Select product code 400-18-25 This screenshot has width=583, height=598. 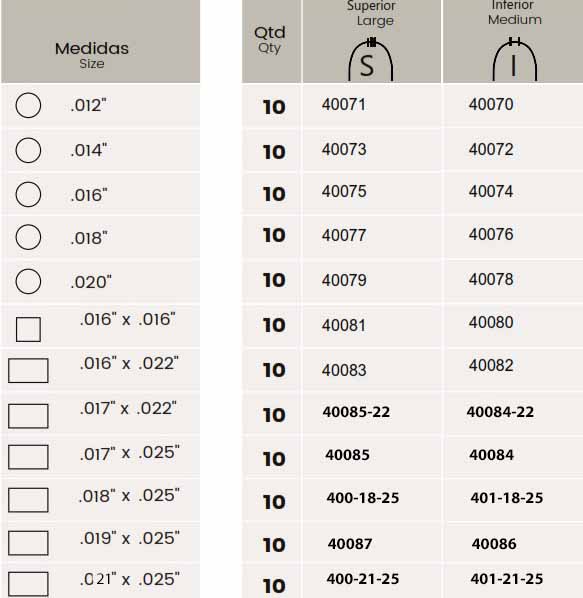click(x=363, y=498)
